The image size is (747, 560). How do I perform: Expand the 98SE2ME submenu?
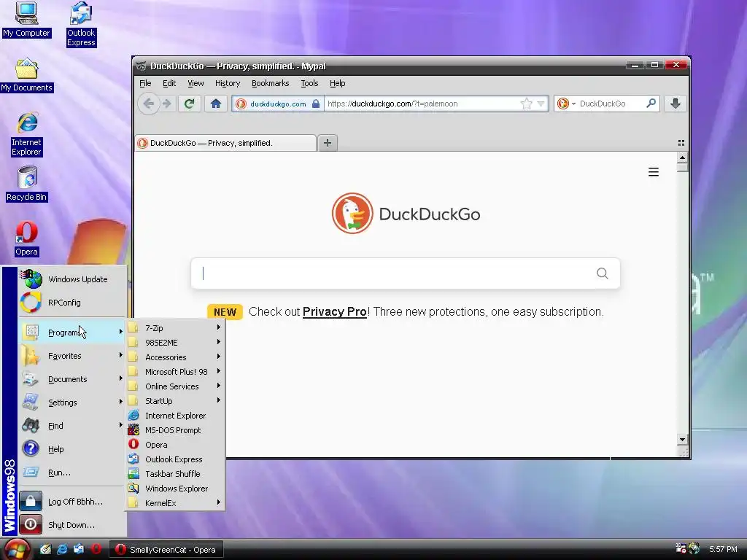tap(175, 343)
